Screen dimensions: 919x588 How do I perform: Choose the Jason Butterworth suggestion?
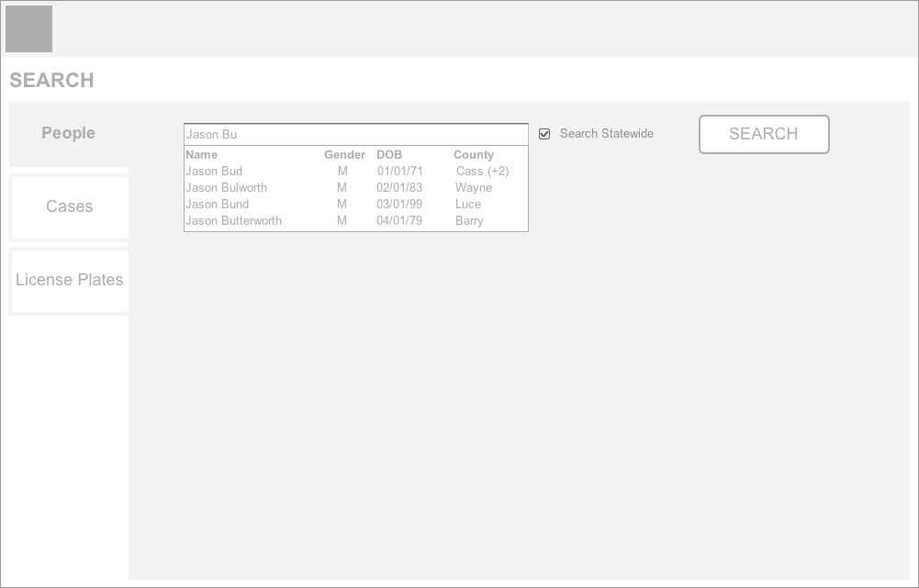233,221
